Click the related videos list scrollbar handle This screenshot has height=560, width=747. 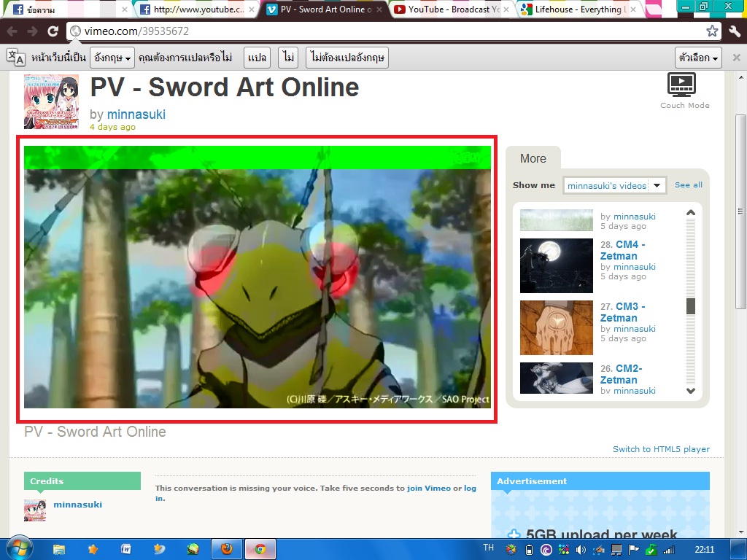click(691, 306)
